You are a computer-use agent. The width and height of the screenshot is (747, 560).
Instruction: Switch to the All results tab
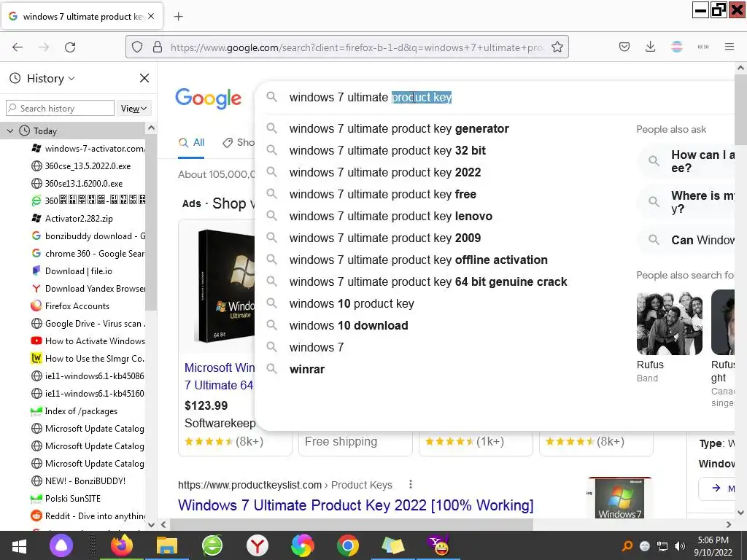click(x=192, y=142)
